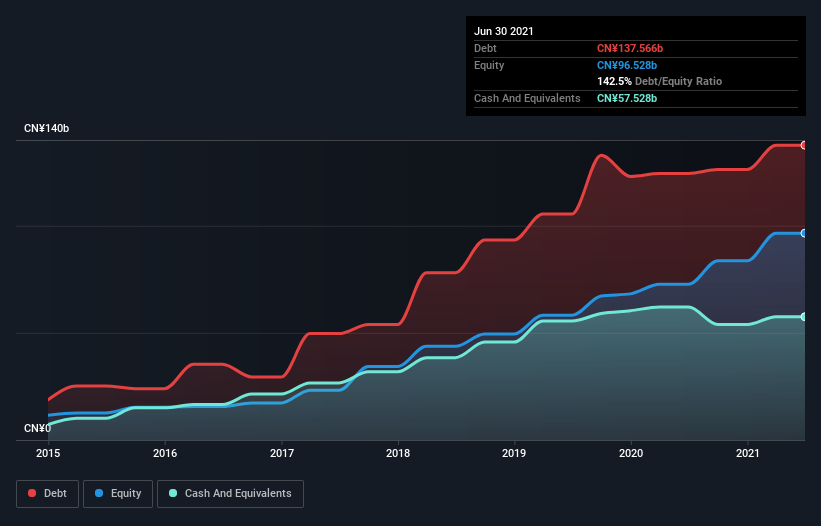
Task: Click the Equity value CN¥96.528b
Action: pos(627,65)
